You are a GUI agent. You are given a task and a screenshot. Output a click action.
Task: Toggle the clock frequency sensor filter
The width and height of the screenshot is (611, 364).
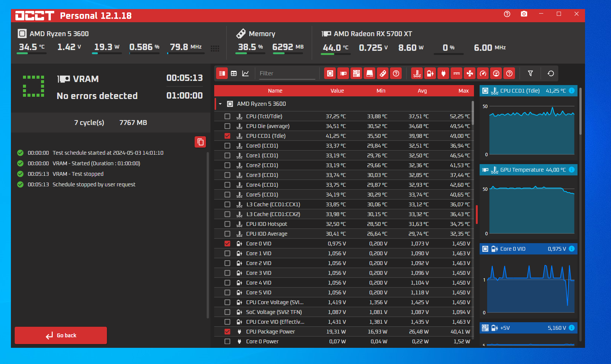(483, 73)
